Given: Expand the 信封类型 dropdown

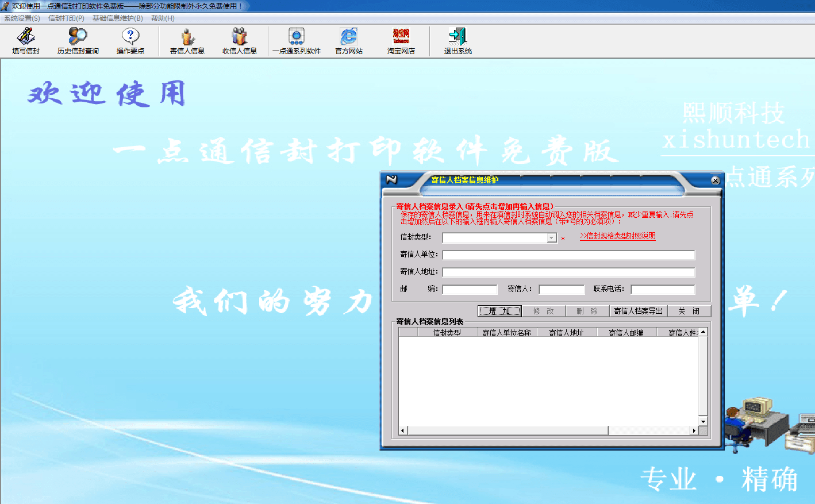Looking at the screenshot, I should pyautogui.click(x=552, y=238).
